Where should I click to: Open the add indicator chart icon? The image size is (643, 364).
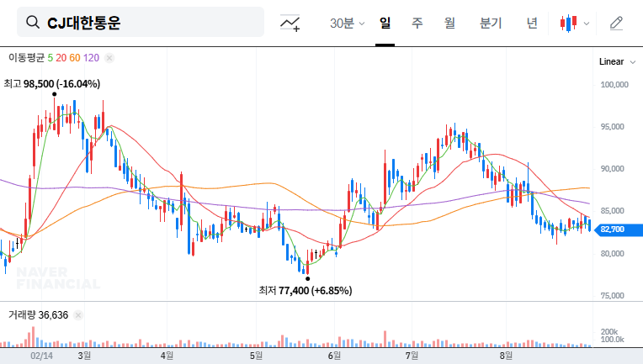coord(290,23)
